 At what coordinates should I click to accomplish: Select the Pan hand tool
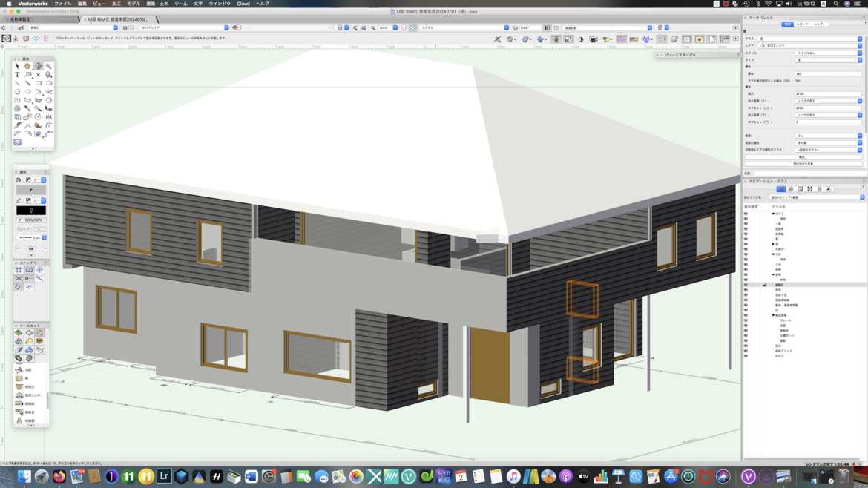pyautogui.click(x=27, y=66)
